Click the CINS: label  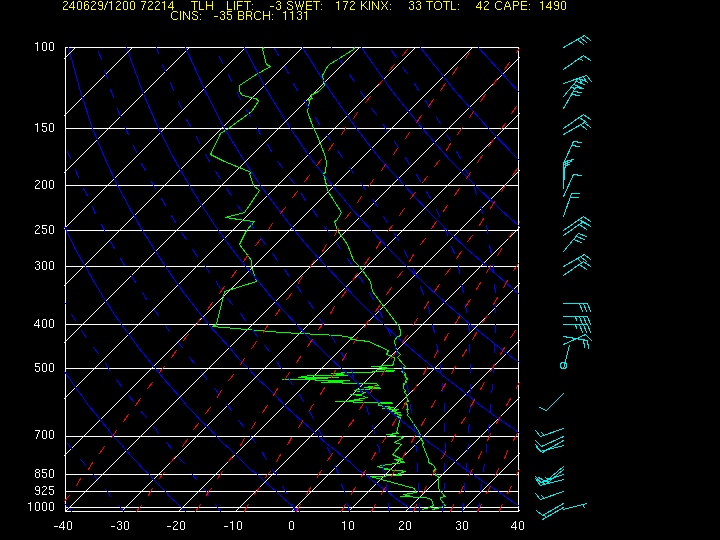tap(186, 16)
